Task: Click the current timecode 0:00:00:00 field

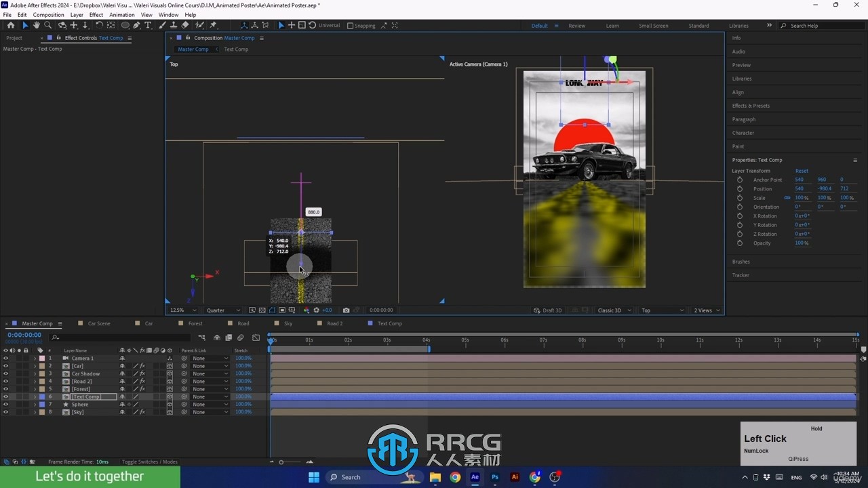Action: 24,335
